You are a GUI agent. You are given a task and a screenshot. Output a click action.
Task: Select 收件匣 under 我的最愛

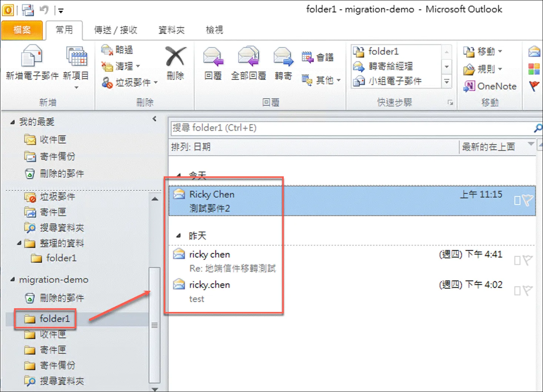[45, 140]
